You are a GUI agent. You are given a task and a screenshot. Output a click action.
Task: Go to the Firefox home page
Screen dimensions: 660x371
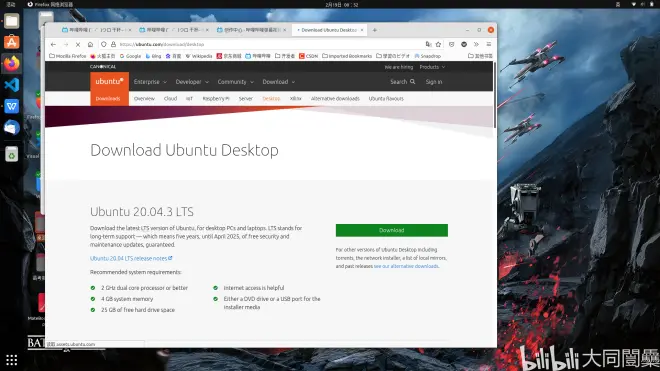pos(90,44)
